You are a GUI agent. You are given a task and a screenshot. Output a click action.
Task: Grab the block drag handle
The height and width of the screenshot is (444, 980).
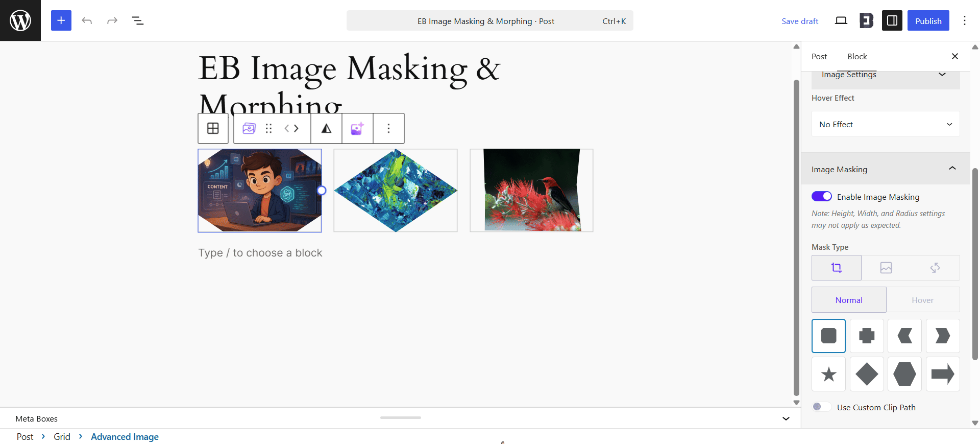(269, 128)
